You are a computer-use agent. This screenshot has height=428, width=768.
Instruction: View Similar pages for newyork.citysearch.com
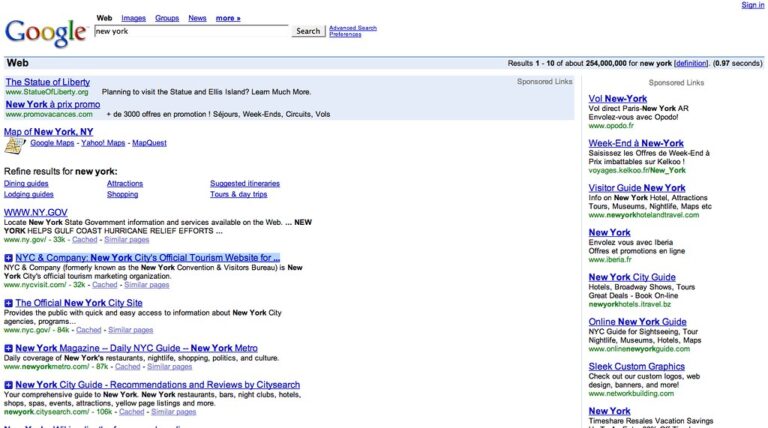click(174, 412)
